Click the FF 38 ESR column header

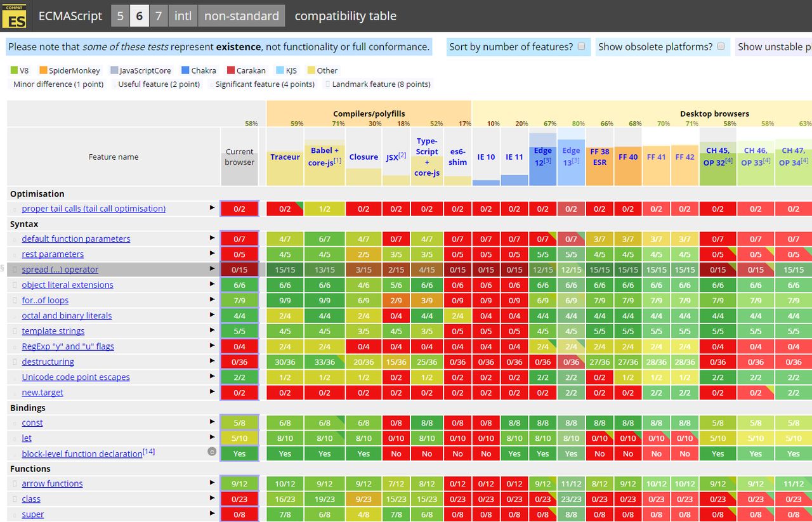(x=599, y=157)
